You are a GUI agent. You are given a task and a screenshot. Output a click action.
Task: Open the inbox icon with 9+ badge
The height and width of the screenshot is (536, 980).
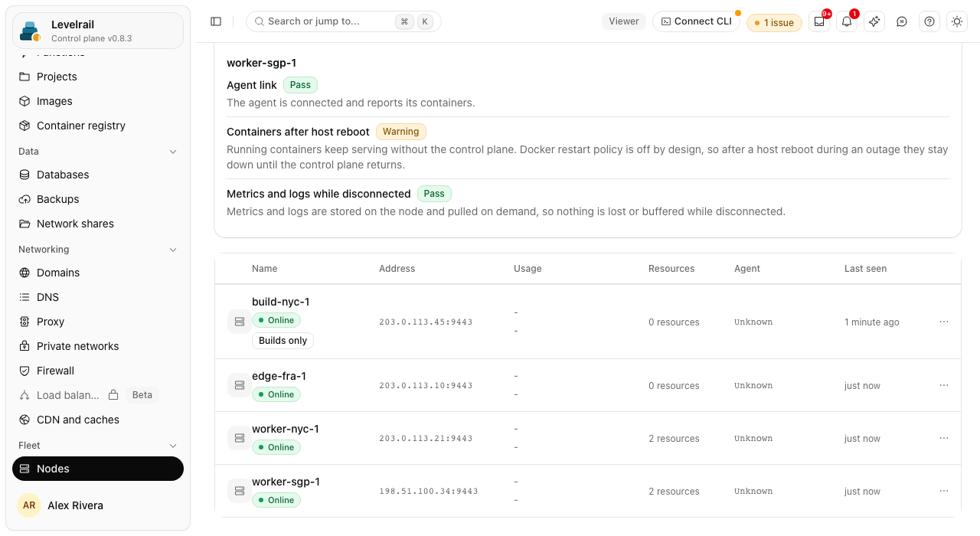click(819, 21)
